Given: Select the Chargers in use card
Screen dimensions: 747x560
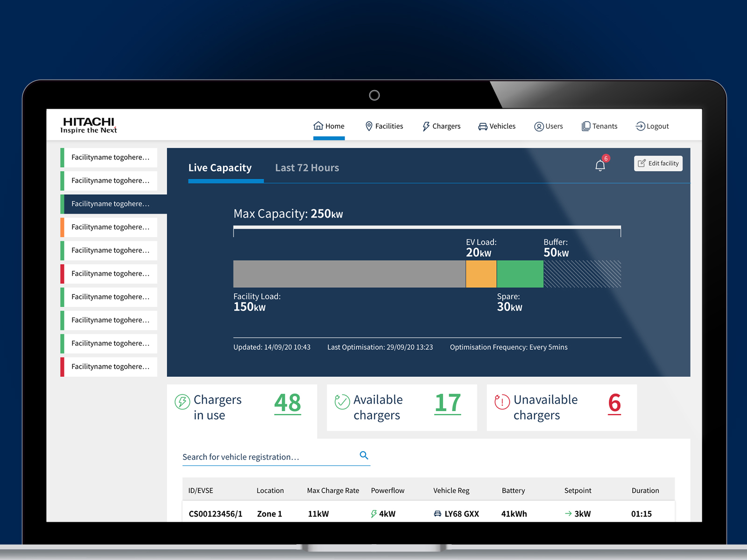Looking at the screenshot, I should tap(242, 408).
